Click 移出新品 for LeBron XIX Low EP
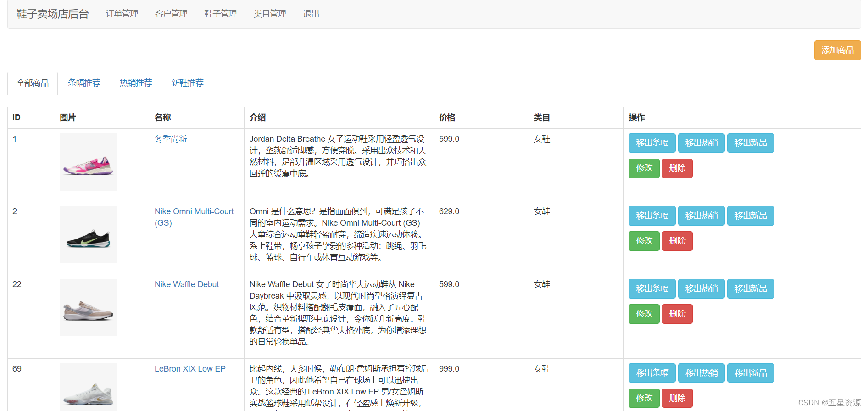 point(751,373)
